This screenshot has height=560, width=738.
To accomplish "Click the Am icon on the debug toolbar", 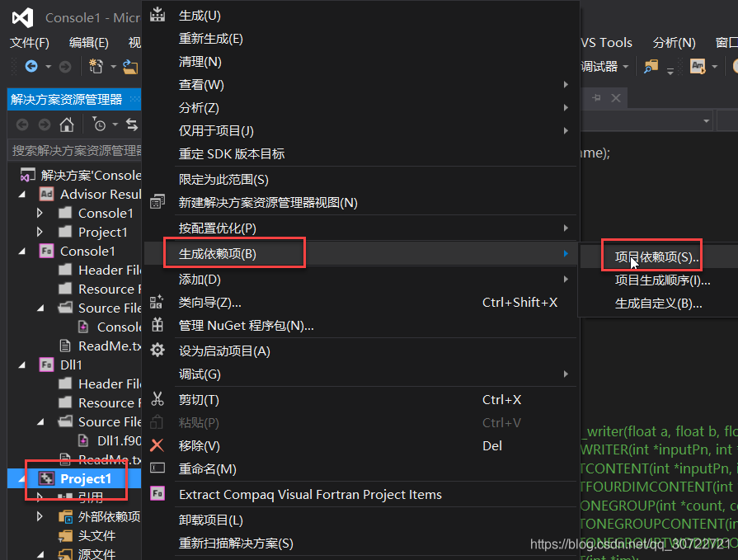I will (x=697, y=66).
